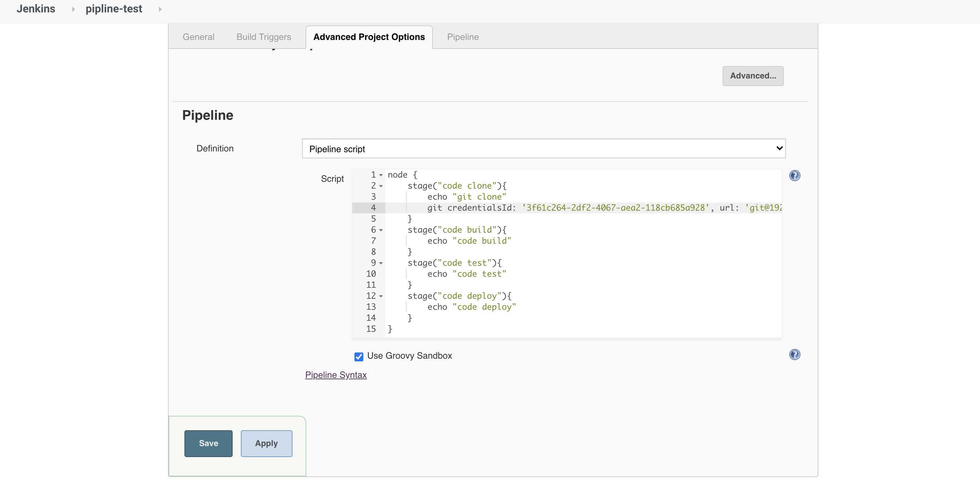
Task: Click the closing brace on line 15
Action: [390, 329]
